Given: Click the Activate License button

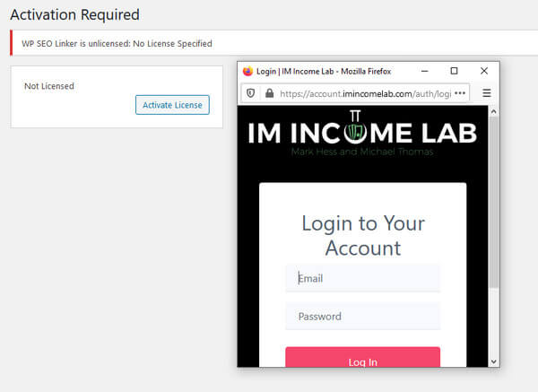Looking at the screenshot, I should (x=172, y=105).
